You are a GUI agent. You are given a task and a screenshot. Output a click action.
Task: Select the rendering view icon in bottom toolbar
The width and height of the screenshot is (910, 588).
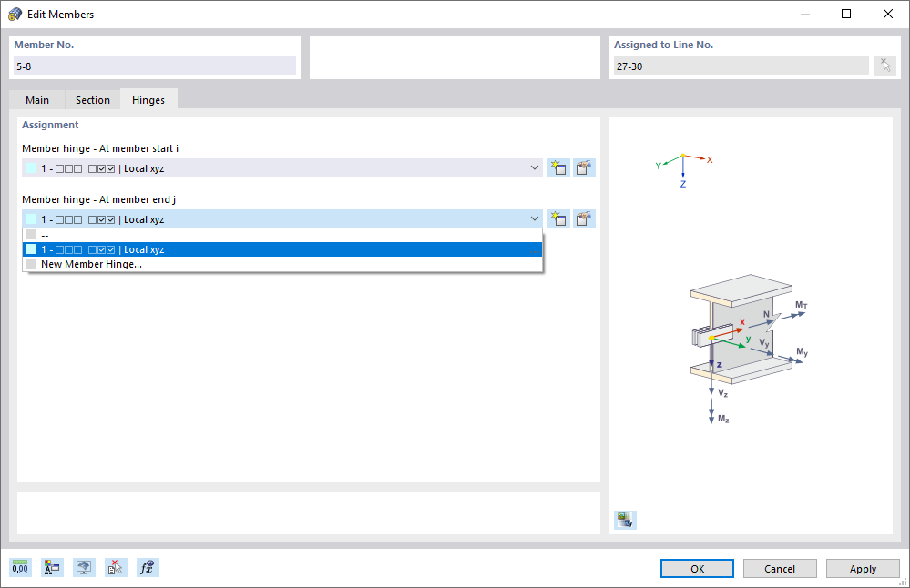click(84, 567)
